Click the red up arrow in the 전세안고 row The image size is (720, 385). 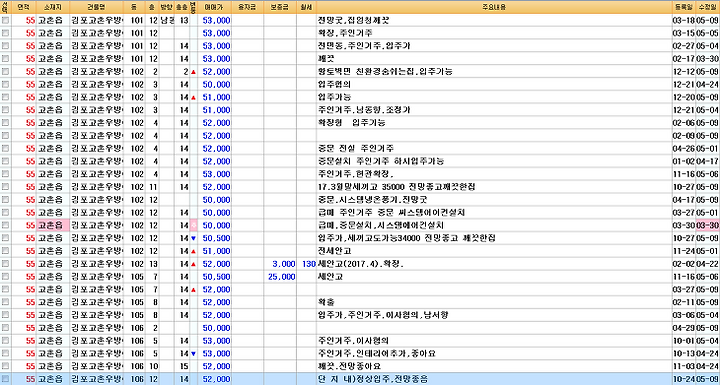(193, 251)
